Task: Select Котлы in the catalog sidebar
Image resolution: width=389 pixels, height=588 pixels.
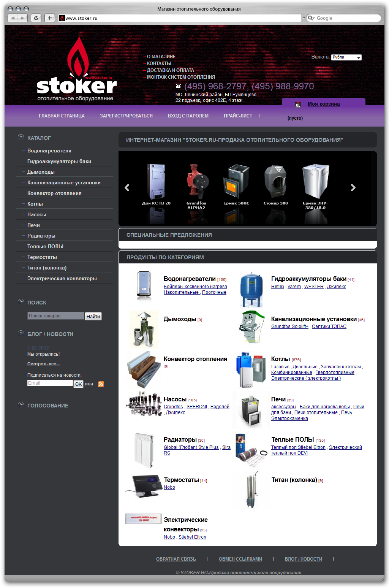Action: coord(35,204)
